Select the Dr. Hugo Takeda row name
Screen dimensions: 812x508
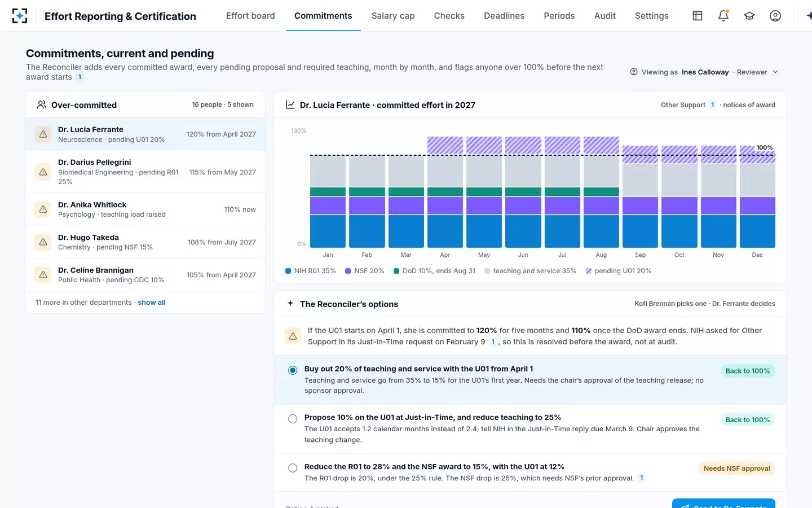tap(89, 238)
